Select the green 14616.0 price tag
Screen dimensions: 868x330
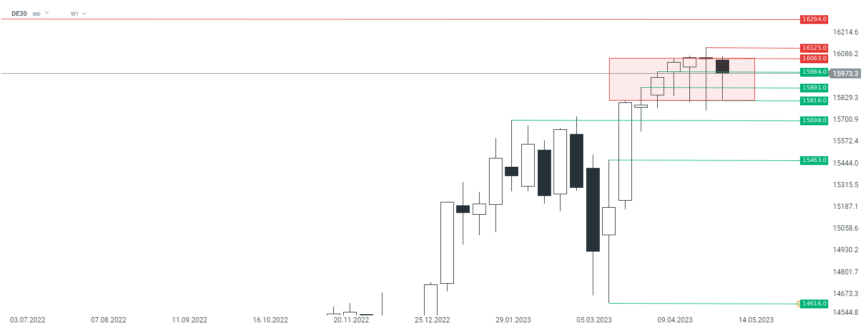tap(814, 304)
